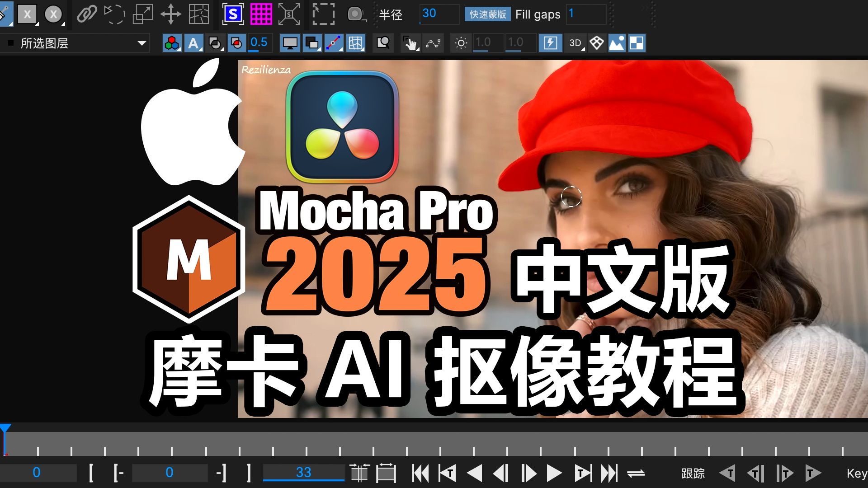This screenshot has height=488, width=868.
Task: Edit the Fill gaps value field
Action: pos(586,14)
